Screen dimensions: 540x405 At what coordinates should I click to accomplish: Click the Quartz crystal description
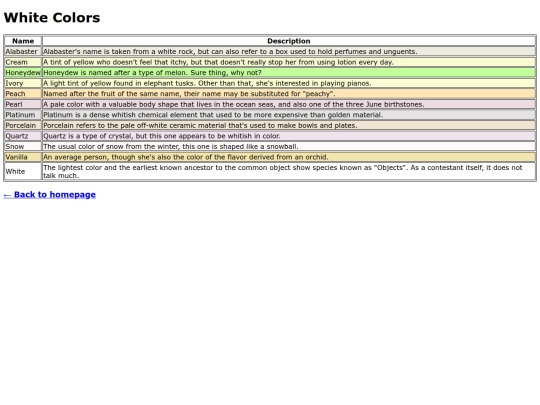point(289,136)
